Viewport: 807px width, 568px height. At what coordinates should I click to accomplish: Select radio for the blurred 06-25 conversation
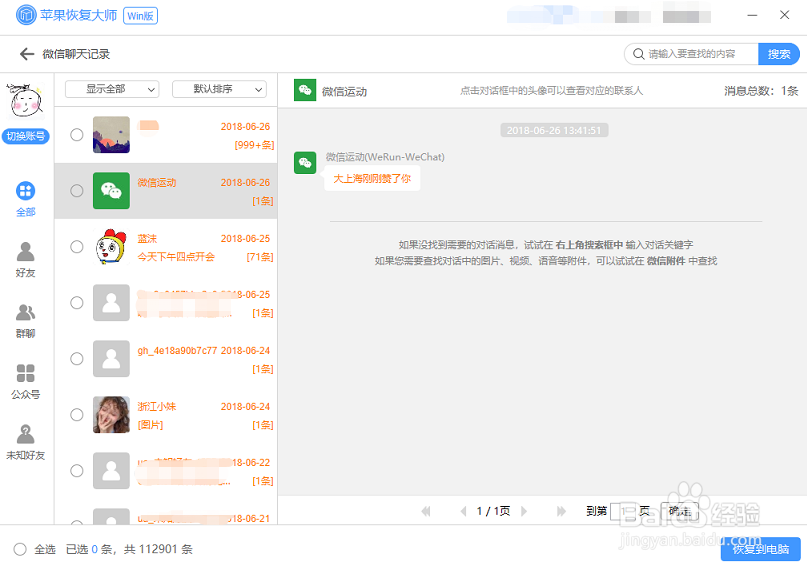tap(77, 303)
